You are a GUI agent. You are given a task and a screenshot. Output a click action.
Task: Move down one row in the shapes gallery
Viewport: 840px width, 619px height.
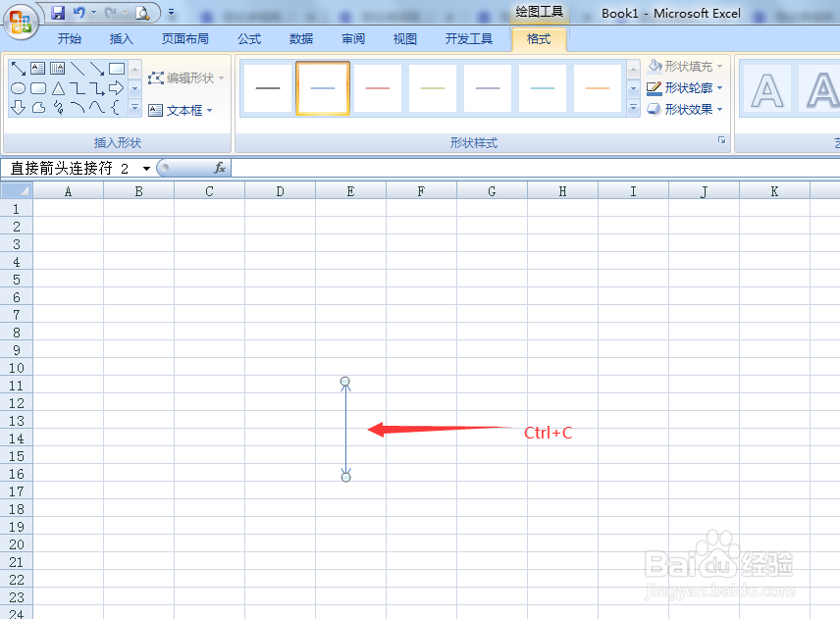click(x=135, y=88)
